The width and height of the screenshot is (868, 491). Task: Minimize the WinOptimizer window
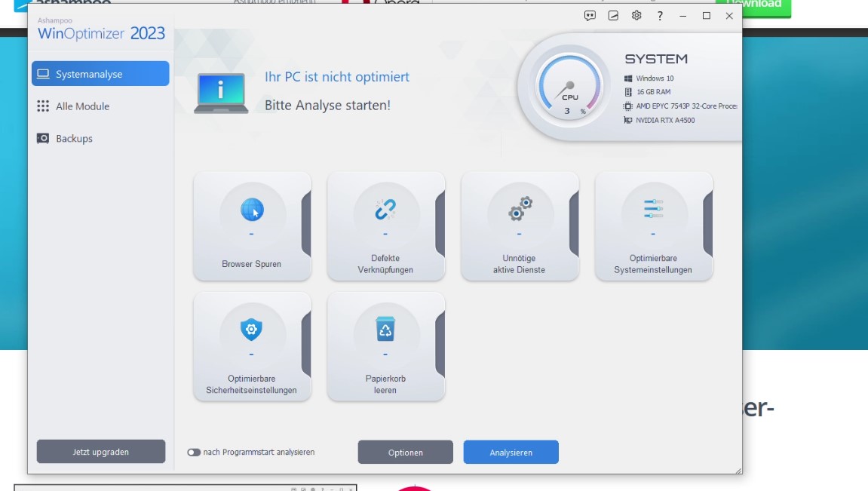683,16
